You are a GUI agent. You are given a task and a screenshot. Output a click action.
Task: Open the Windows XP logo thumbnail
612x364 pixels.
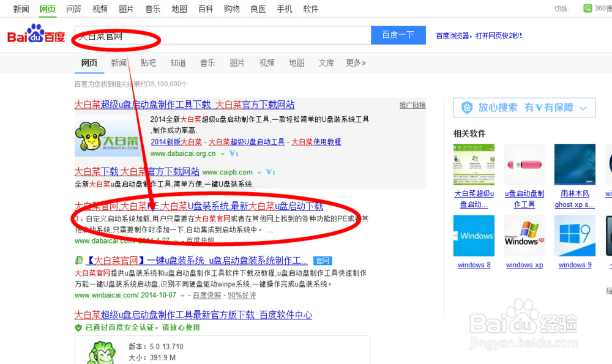click(x=524, y=236)
